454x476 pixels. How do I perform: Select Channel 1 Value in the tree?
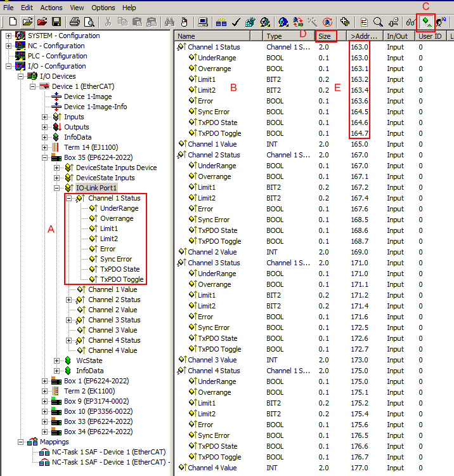(x=112, y=289)
